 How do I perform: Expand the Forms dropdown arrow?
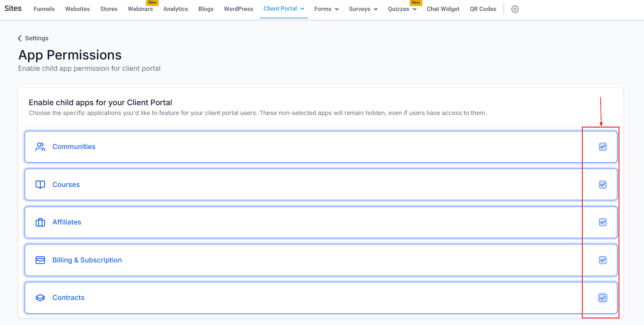tap(337, 9)
